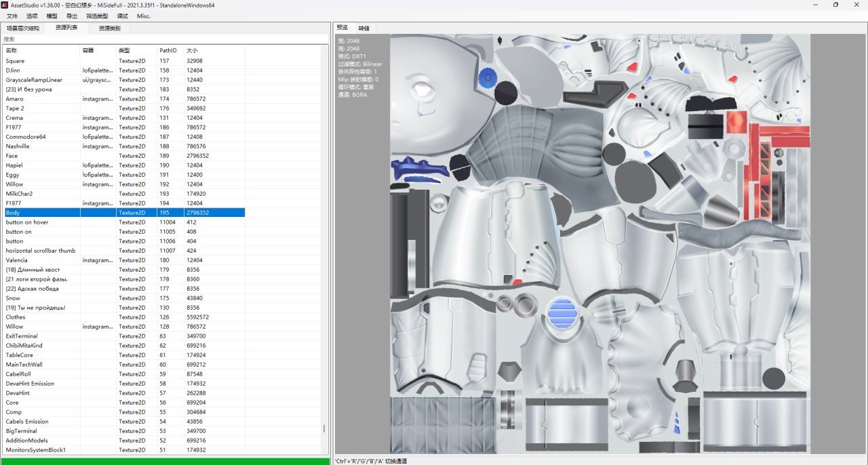Select the Comp asset row
This screenshot has height=465, width=868.
pos(124,412)
